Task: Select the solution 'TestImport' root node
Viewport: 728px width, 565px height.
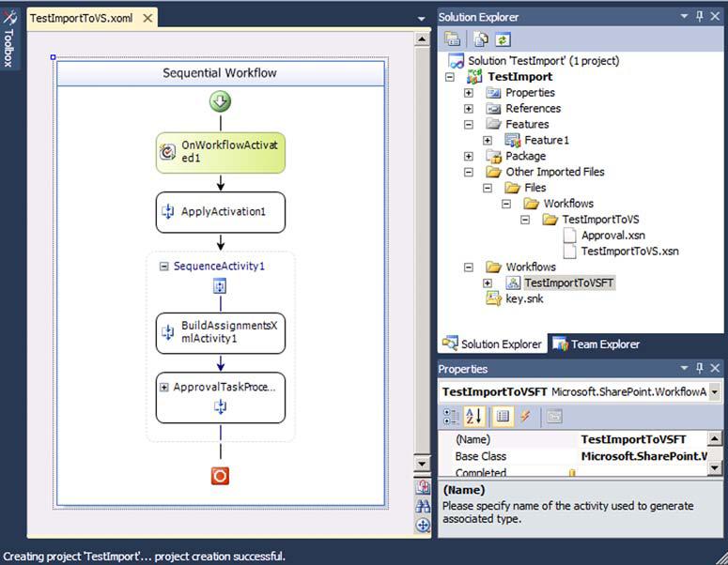Action: pyautogui.click(x=543, y=61)
